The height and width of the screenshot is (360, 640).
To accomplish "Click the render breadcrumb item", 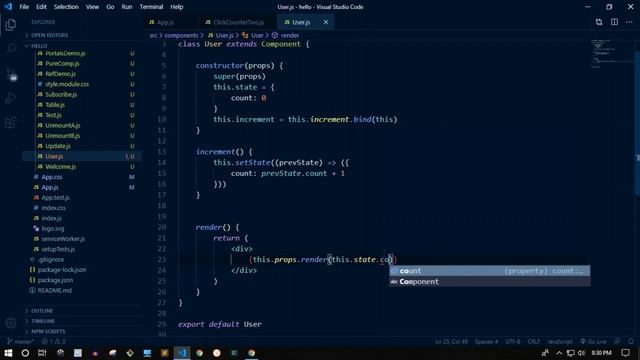I will click(286, 36).
